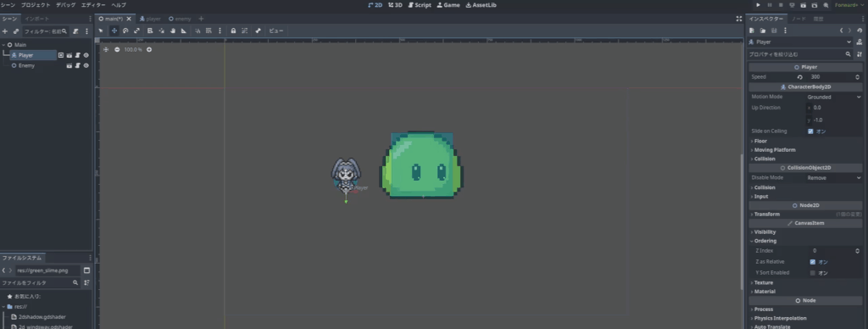Create new resource in Inspector
868x329 pixels.
coord(752,31)
